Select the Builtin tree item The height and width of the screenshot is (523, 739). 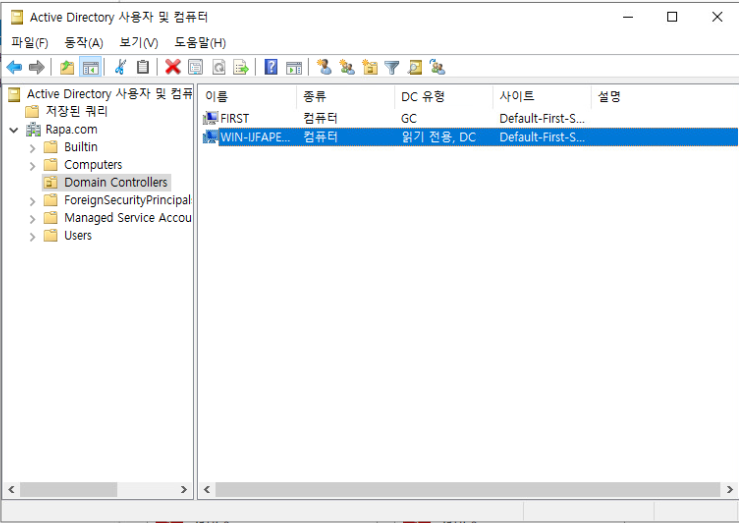tap(81, 147)
